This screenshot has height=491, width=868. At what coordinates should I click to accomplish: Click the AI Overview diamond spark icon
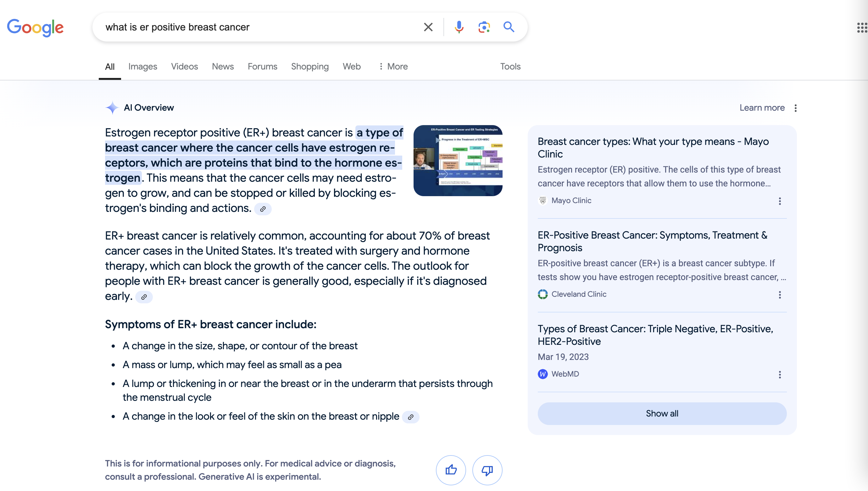(112, 107)
